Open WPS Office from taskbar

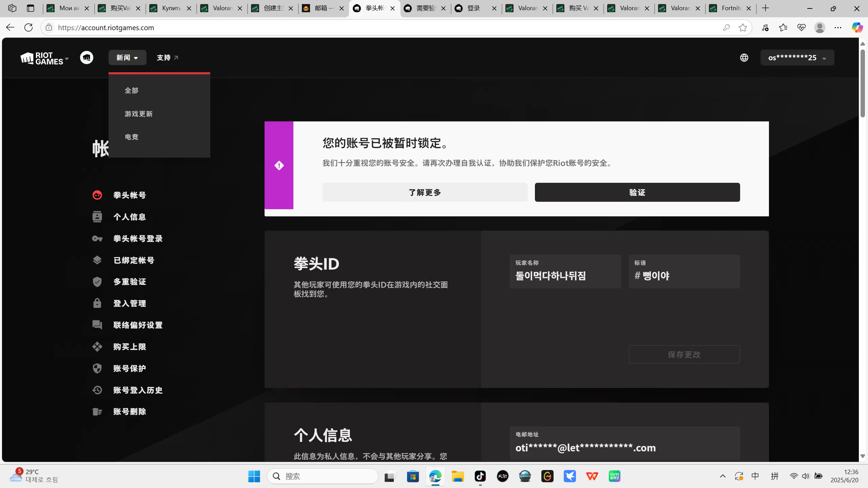[592, 476]
